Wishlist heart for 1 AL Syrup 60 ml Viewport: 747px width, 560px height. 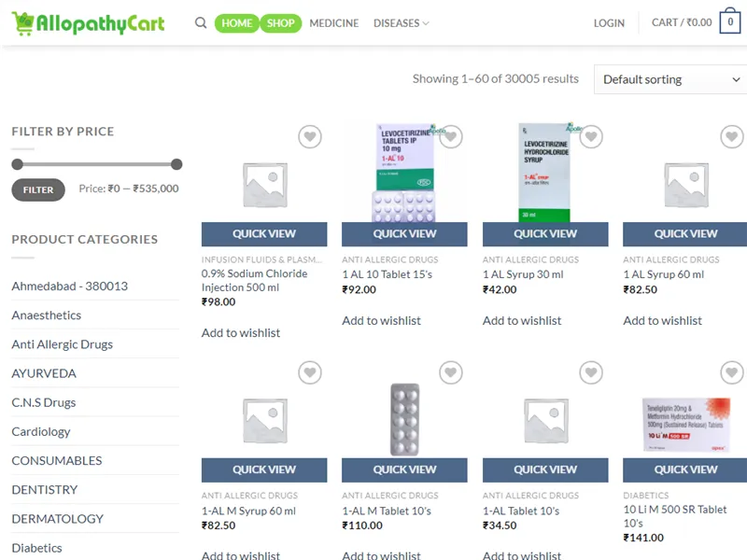(x=732, y=136)
